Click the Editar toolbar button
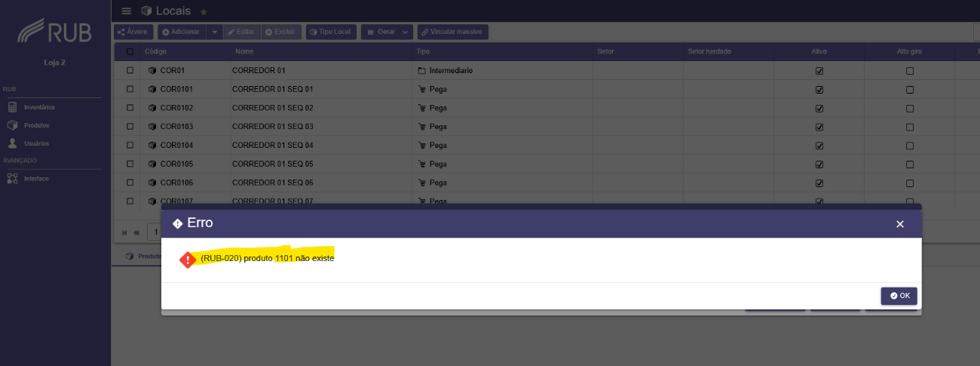Screen dimensions: 980x366 coord(241,32)
